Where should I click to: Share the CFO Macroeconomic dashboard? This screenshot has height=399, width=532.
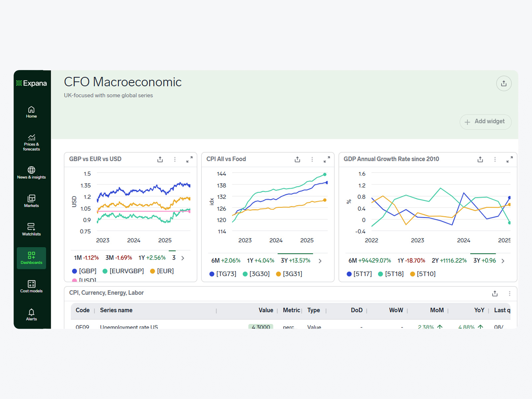pos(503,83)
